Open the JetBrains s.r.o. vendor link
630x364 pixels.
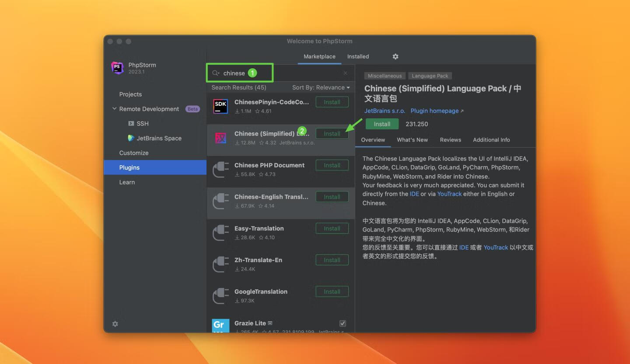click(x=385, y=111)
